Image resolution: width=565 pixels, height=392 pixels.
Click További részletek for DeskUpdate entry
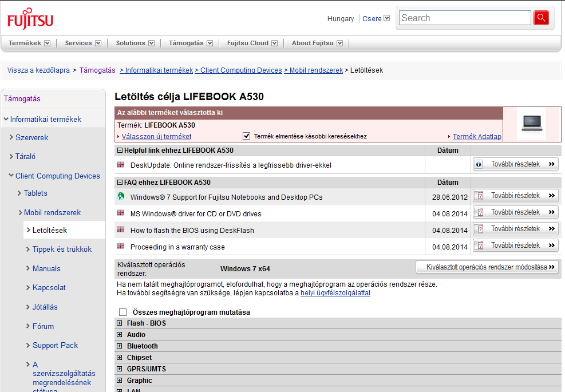point(516,164)
